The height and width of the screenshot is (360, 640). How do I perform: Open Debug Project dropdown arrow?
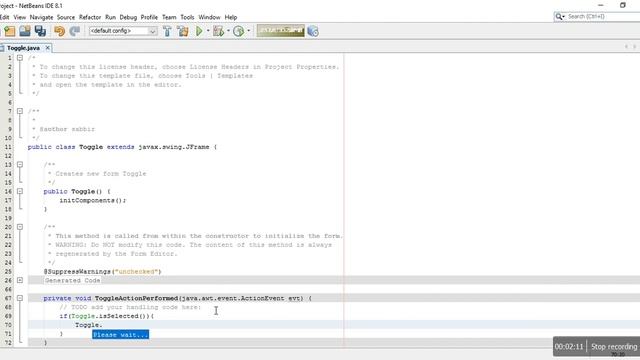point(228,31)
